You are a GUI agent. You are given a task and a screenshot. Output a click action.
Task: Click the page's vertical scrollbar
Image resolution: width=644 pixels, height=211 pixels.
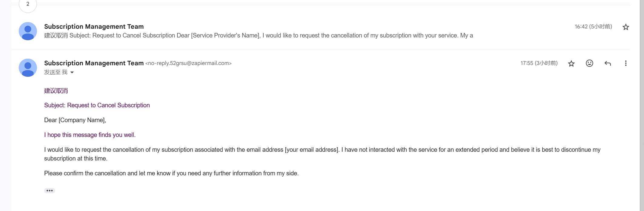[x=642, y=105]
